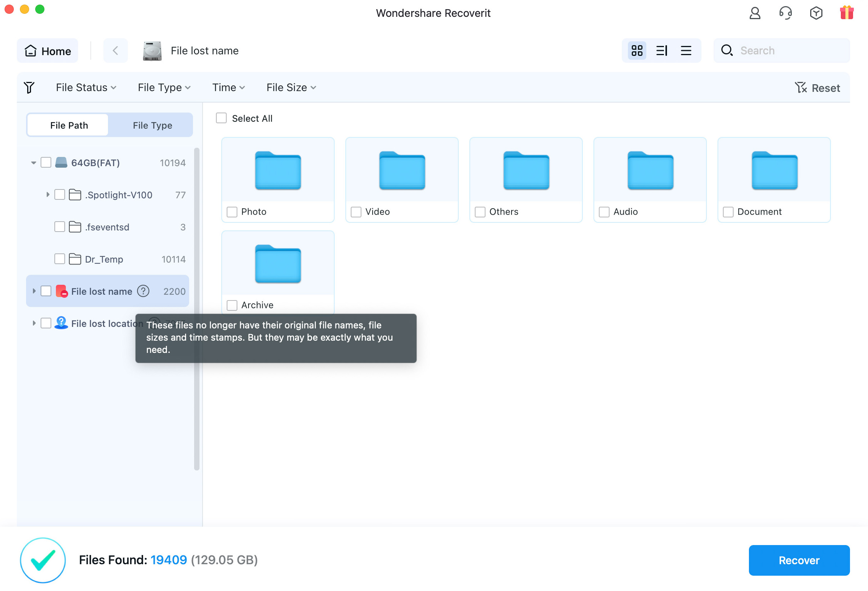
Task: Check the File lost location checkbox
Action: pyautogui.click(x=46, y=323)
